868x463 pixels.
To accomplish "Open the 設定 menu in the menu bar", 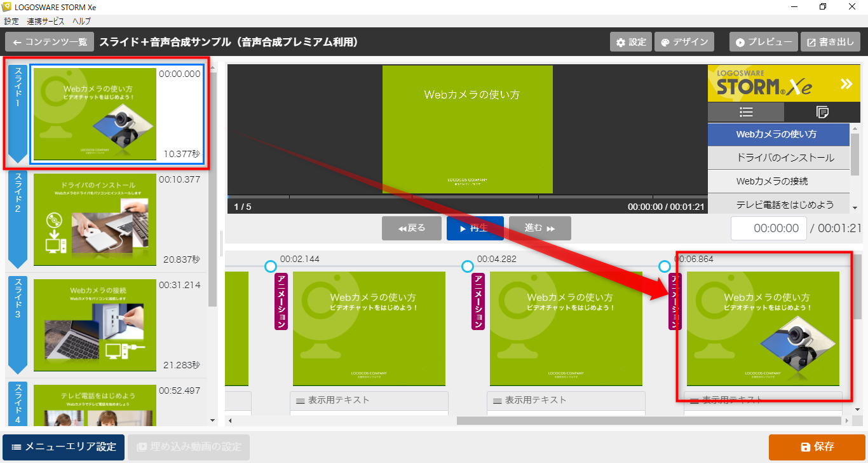I will click(11, 21).
